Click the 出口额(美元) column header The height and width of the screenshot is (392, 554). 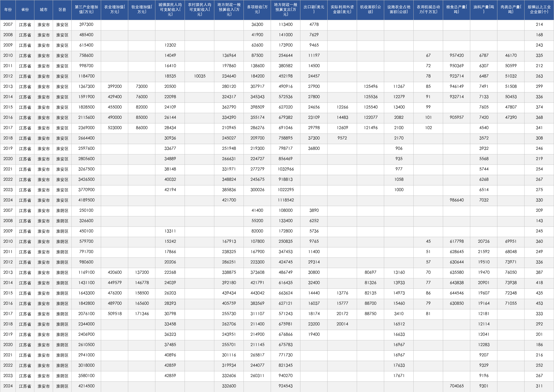pos(314,10)
